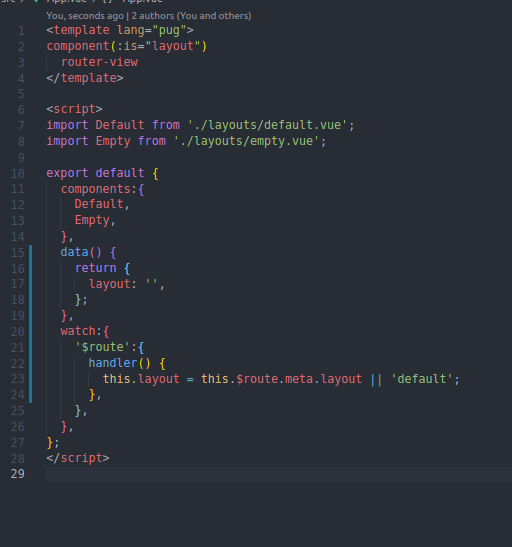Click the opening '<script>' tag
This screenshot has width=512, height=547.
pyautogui.click(x=74, y=109)
